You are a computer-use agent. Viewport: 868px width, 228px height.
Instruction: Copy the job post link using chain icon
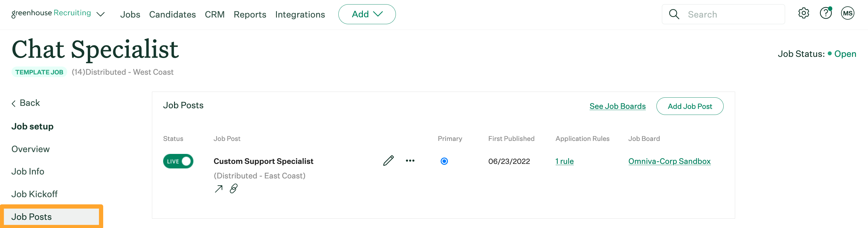click(x=234, y=189)
